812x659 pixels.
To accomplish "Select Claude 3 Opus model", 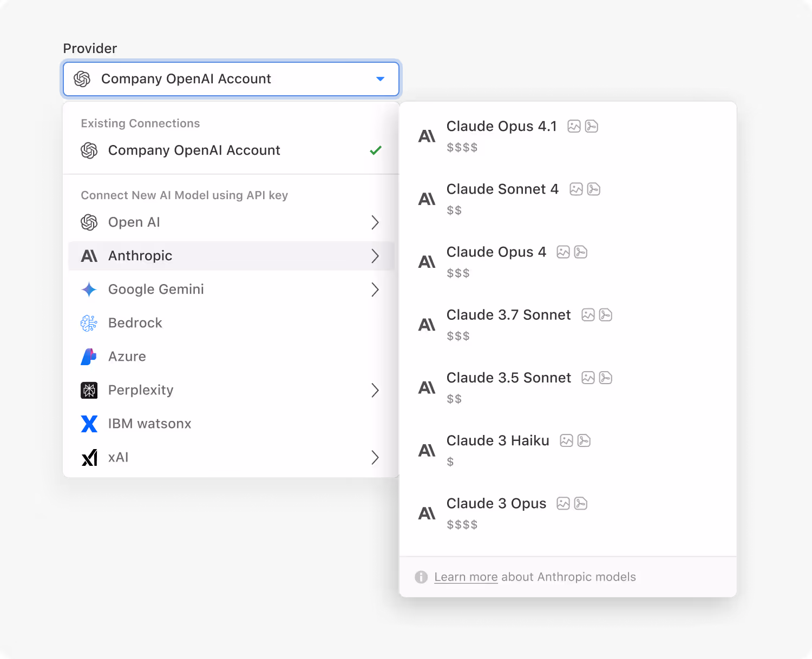I will point(568,513).
